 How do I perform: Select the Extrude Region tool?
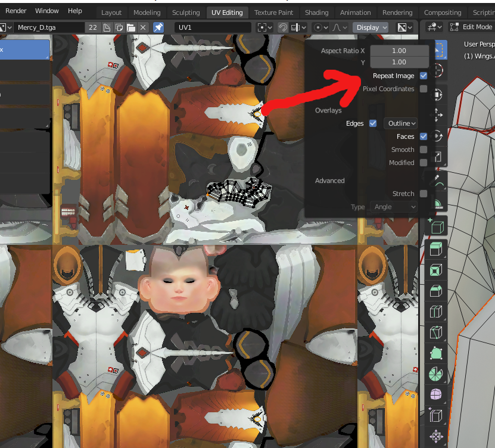coord(436,250)
